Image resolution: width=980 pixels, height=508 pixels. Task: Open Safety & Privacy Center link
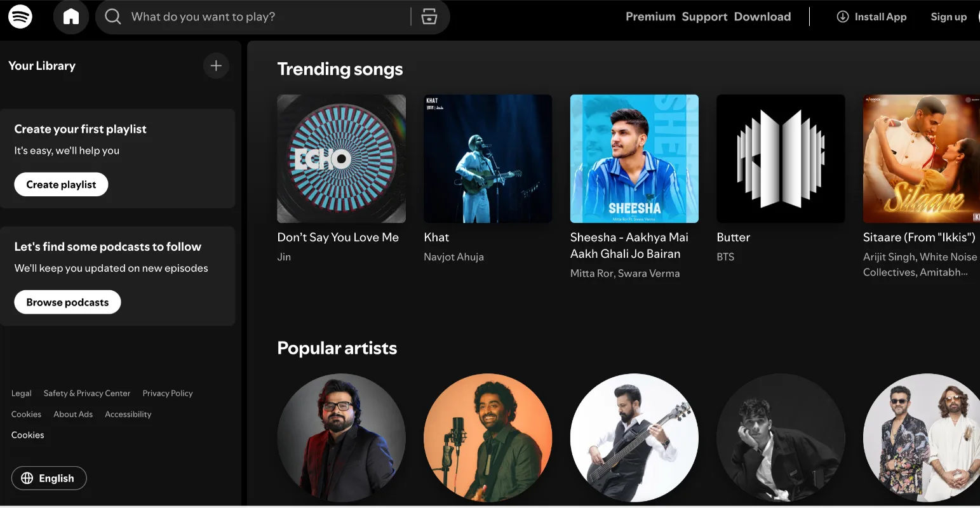point(87,393)
